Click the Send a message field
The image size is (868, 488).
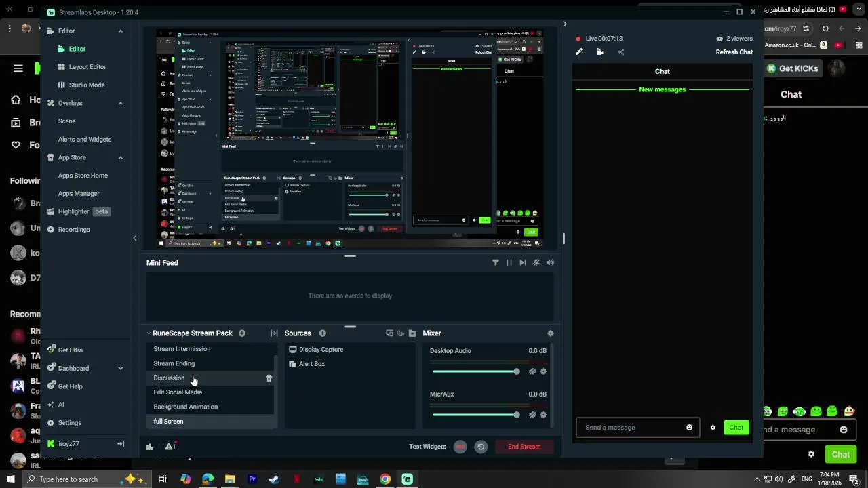[637, 428]
